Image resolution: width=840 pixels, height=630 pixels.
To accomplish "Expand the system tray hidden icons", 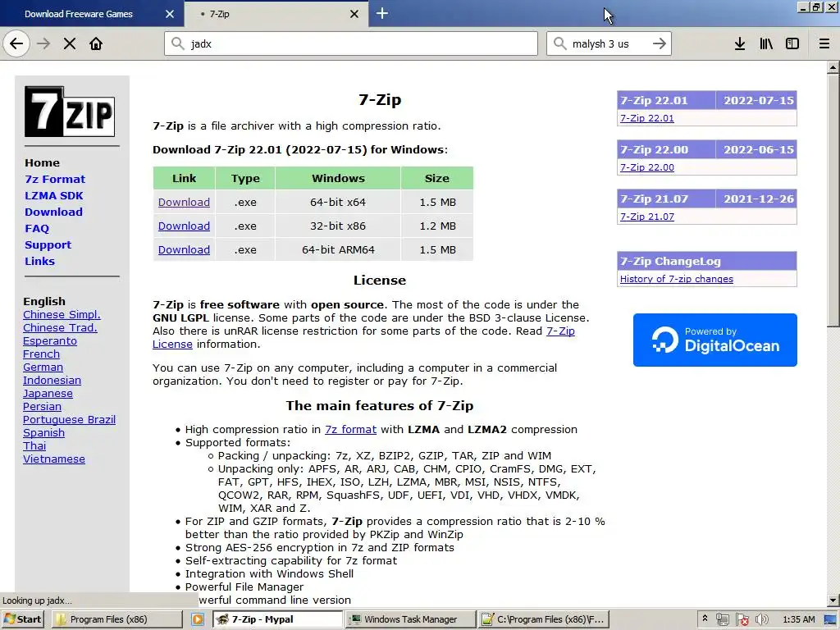I will click(x=705, y=619).
